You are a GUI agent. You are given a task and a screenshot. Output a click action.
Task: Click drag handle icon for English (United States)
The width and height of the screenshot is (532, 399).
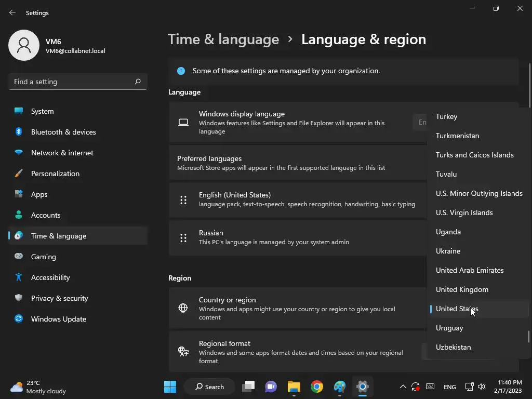(183, 200)
